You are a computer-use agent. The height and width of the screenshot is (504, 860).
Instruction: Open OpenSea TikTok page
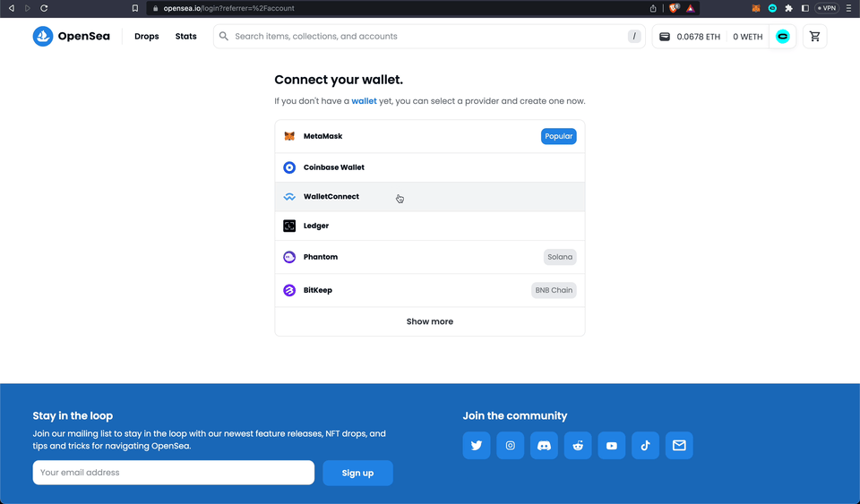click(646, 446)
